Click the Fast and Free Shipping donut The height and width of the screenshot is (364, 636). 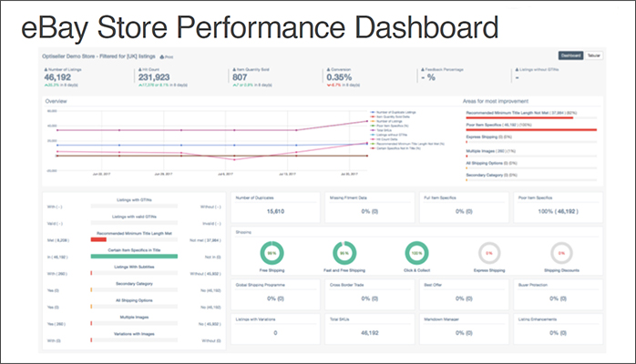(344, 253)
